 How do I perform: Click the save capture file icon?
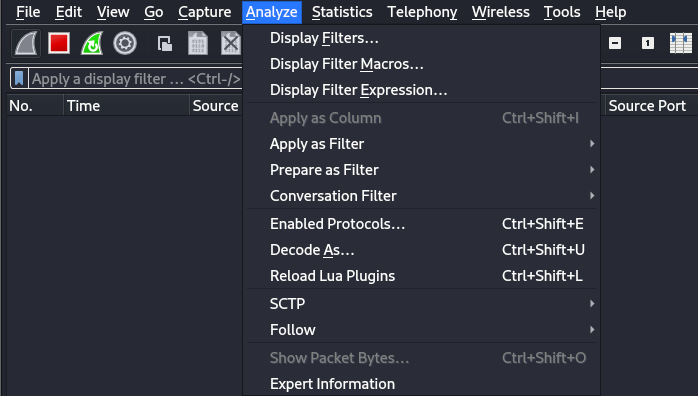point(198,44)
